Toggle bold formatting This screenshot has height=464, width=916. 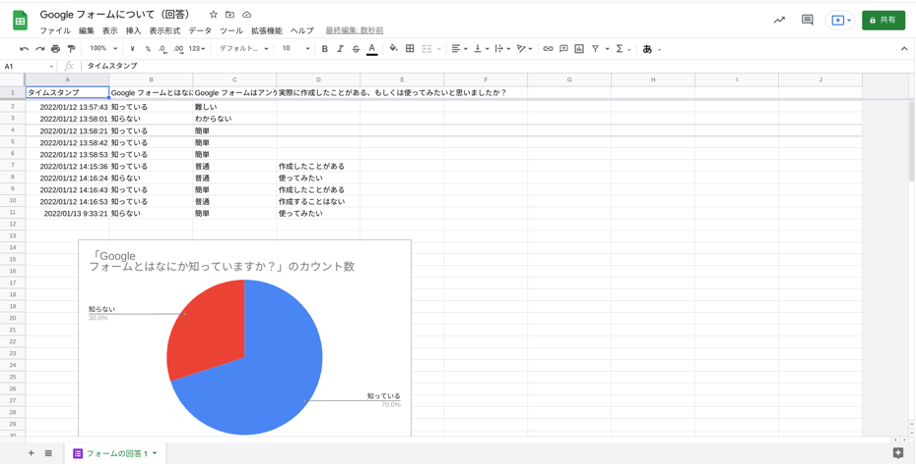(x=325, y=49)
